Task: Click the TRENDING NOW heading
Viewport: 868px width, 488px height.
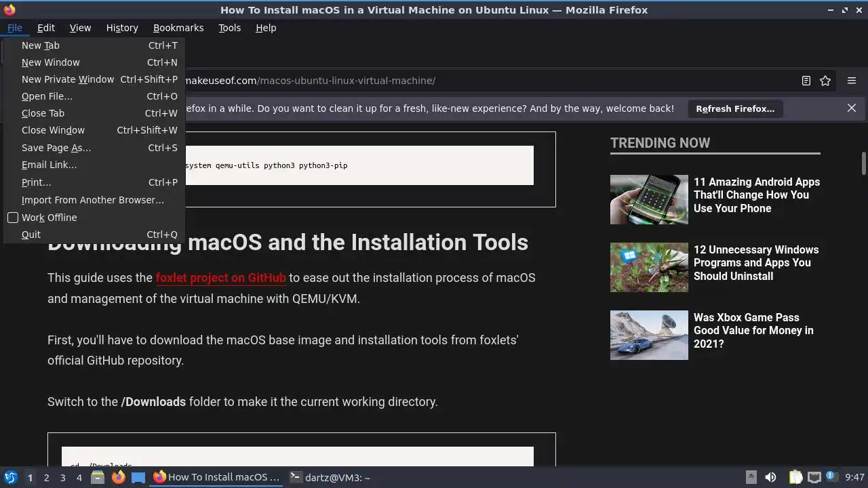Action: pyautogui.click(x=660, y=143)
